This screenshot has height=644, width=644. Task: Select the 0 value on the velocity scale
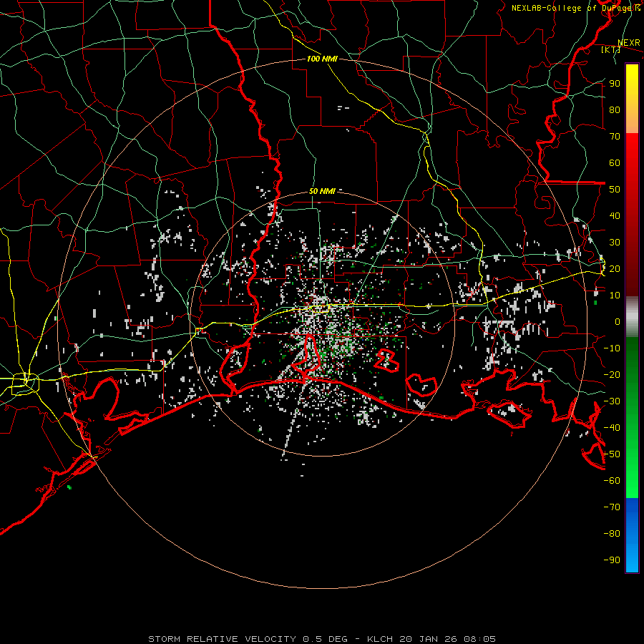point(618,321)
